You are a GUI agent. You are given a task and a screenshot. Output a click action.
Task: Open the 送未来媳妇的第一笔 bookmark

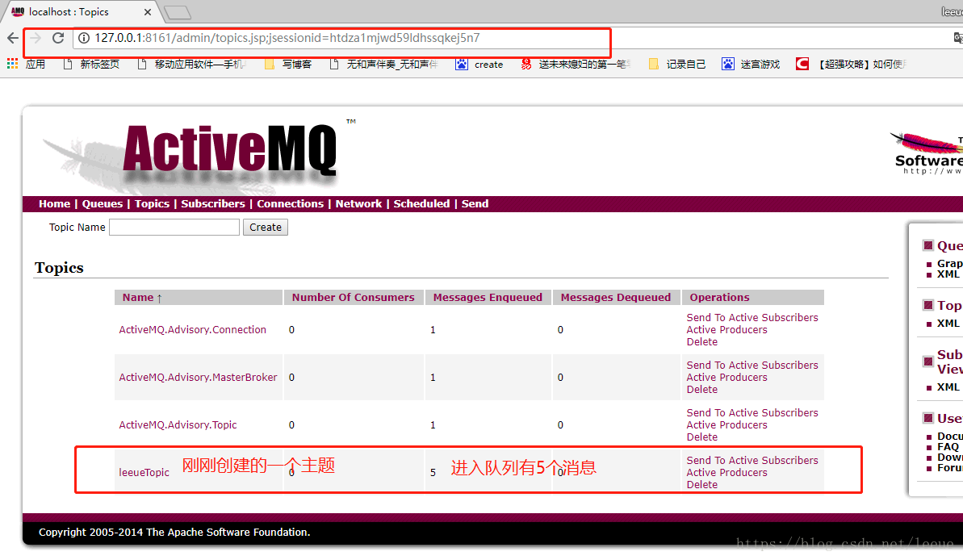(x=576, y=64)
